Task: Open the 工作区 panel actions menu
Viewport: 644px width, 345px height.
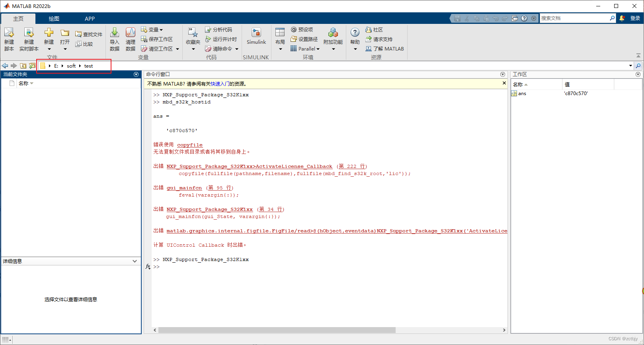Action: 638,74
